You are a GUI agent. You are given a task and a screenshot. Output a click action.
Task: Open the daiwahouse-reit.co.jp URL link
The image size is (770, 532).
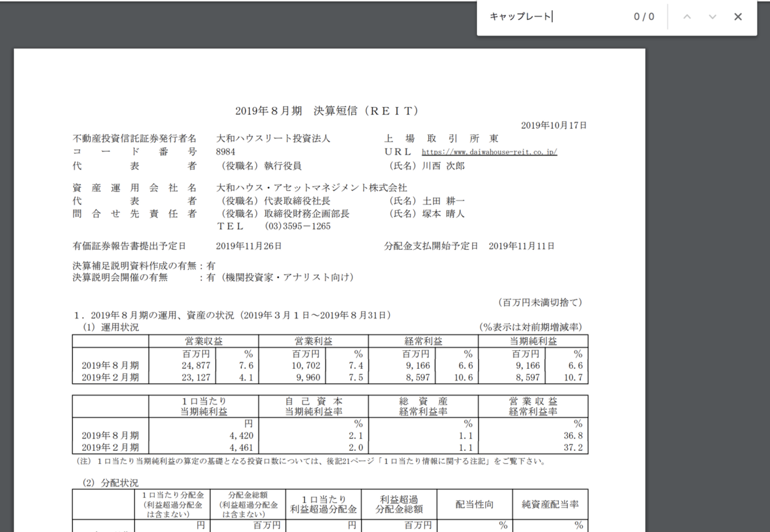[x=489, y=152]
